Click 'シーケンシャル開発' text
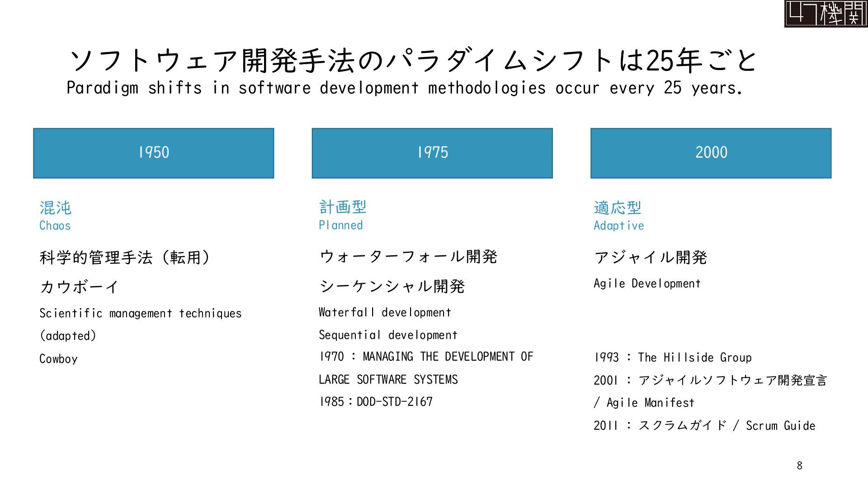 point(392,286)
